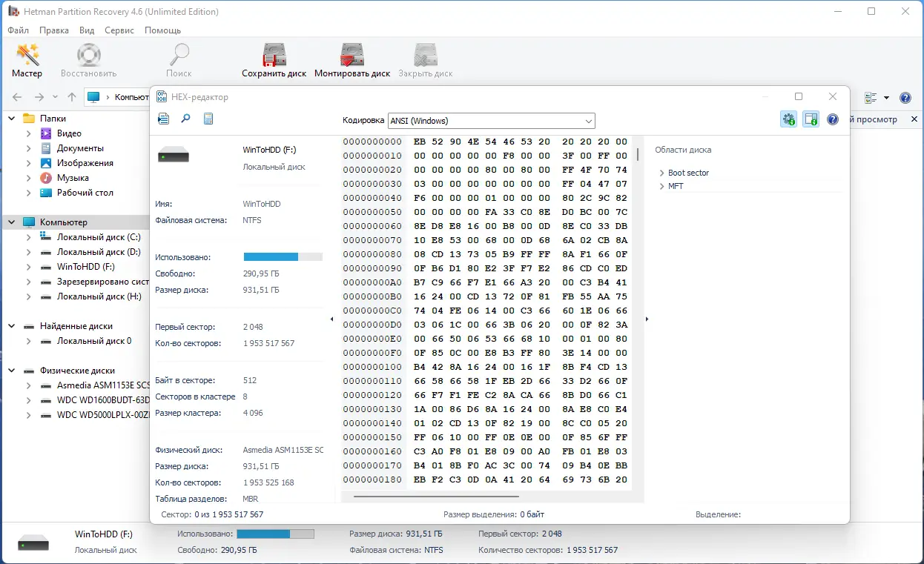The image size is (924, 564).
Task: Click the Таблица разделов MBR value
Action: [251, 499]
